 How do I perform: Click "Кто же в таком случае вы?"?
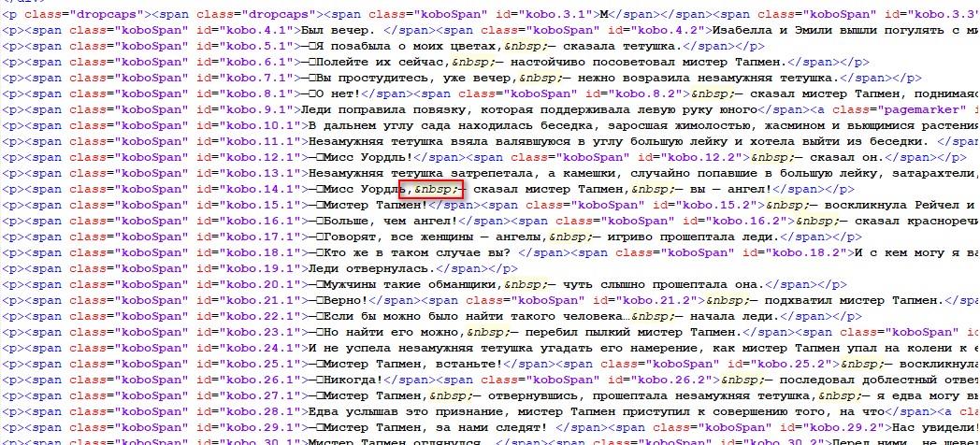tap(417, 253)
